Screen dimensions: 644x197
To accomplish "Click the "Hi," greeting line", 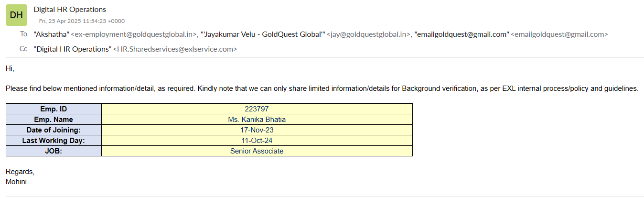I will tap(10, 68).
